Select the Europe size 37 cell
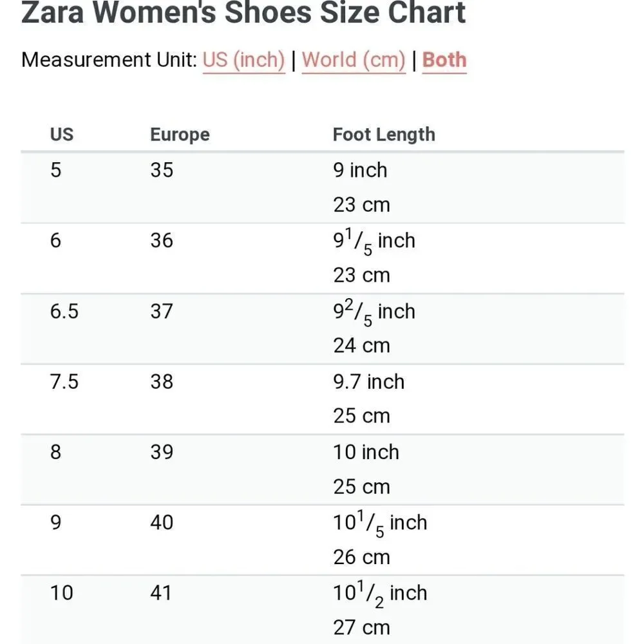The height and width of the screenshot is (644, 644). coord(162,311)
